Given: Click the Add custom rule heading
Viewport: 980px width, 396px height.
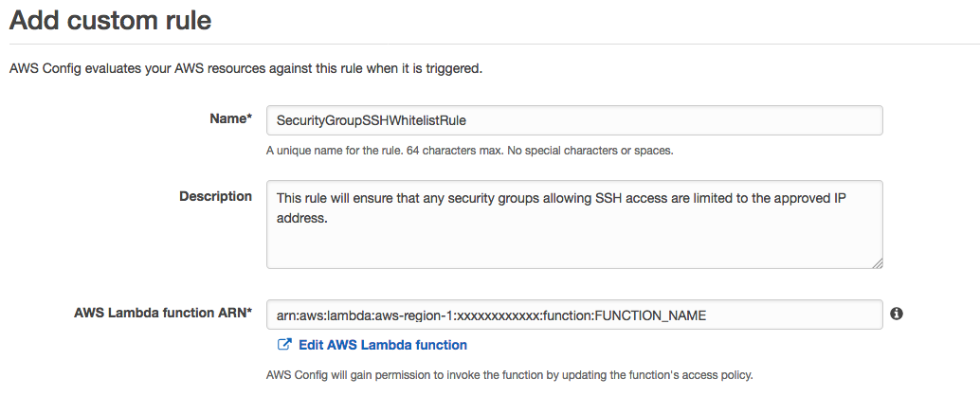Looking at the screenshot, I should [111, 20].
